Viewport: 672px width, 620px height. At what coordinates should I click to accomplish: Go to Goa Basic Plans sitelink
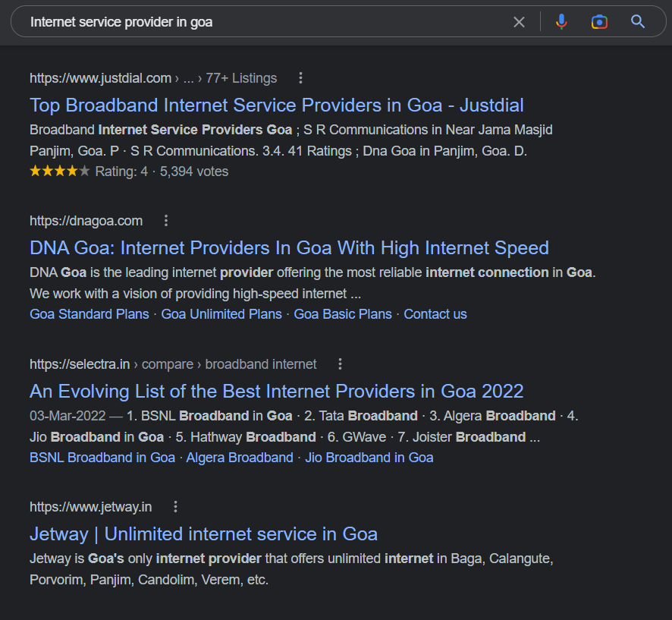click(343, 314)
